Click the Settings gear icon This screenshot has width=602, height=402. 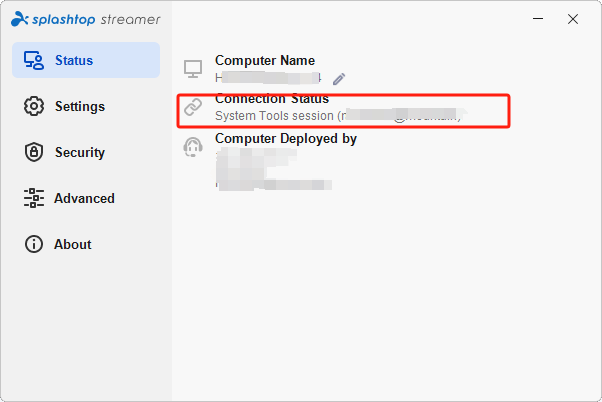pyautogui.click(x=34, y=106)
